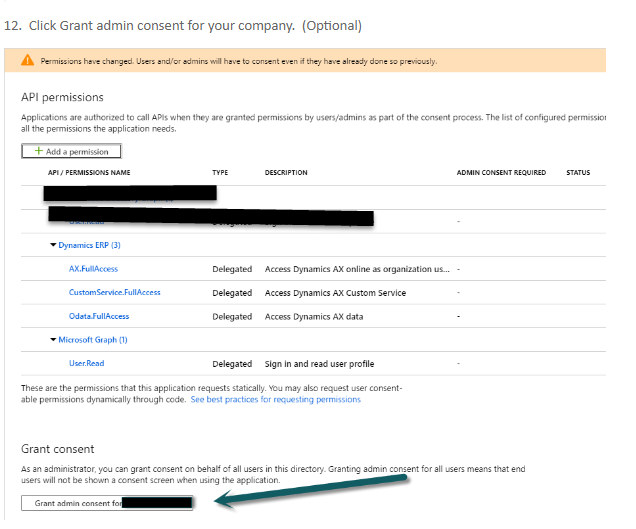Open the Odata.FullAccess permission
636x529 pixels.
[x=99, y=316]
